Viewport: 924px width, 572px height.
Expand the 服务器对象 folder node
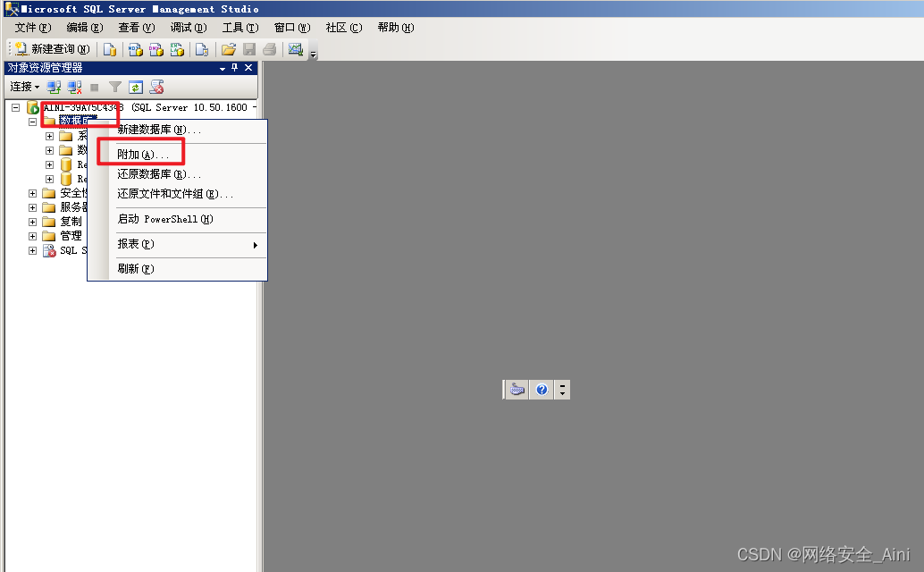(33, 207)
